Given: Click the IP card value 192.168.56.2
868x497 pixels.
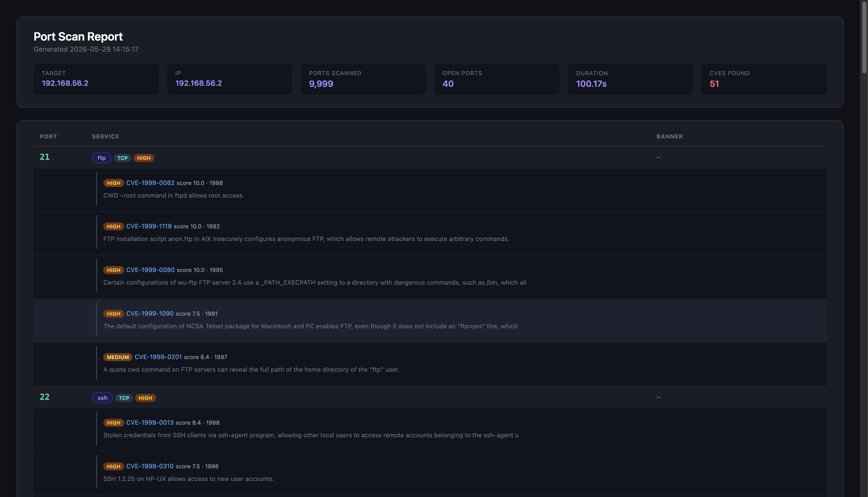Looking at the screenshot, I should pos(199,83).
